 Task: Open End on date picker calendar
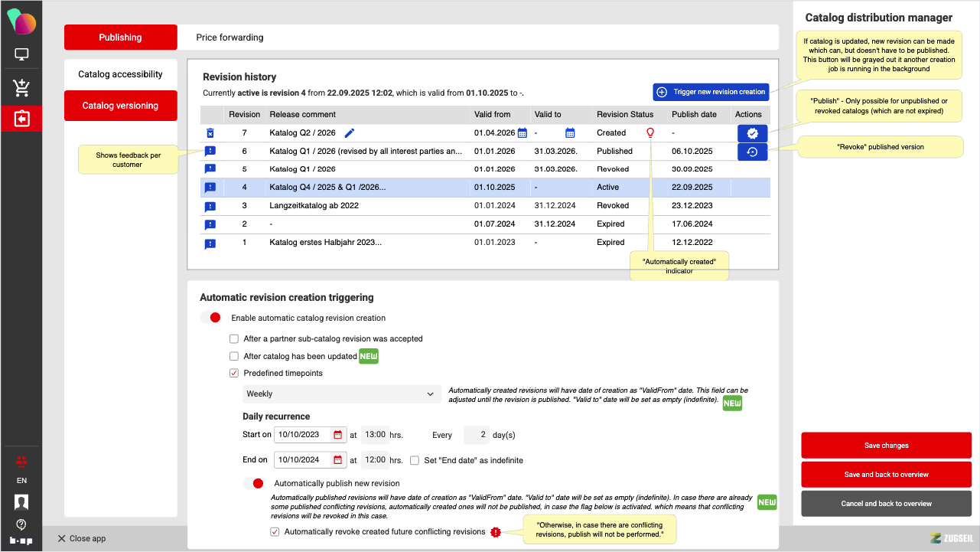pos(337,460)
